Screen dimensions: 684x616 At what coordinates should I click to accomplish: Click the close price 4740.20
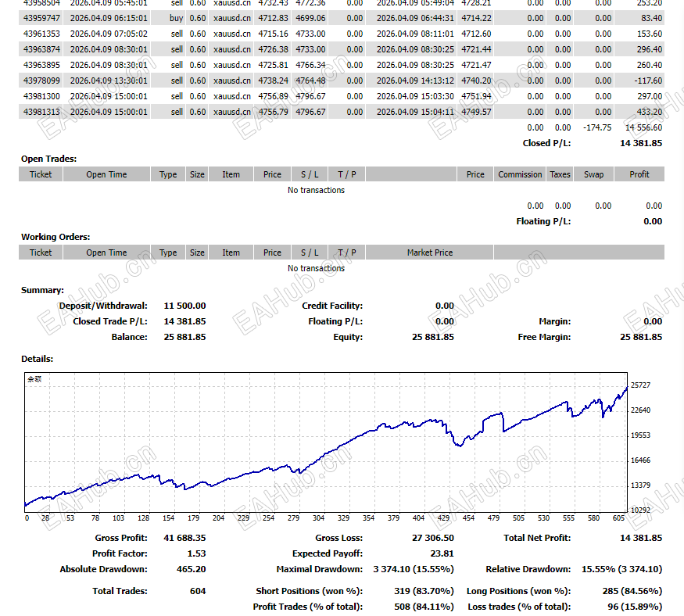coord(476,81)
